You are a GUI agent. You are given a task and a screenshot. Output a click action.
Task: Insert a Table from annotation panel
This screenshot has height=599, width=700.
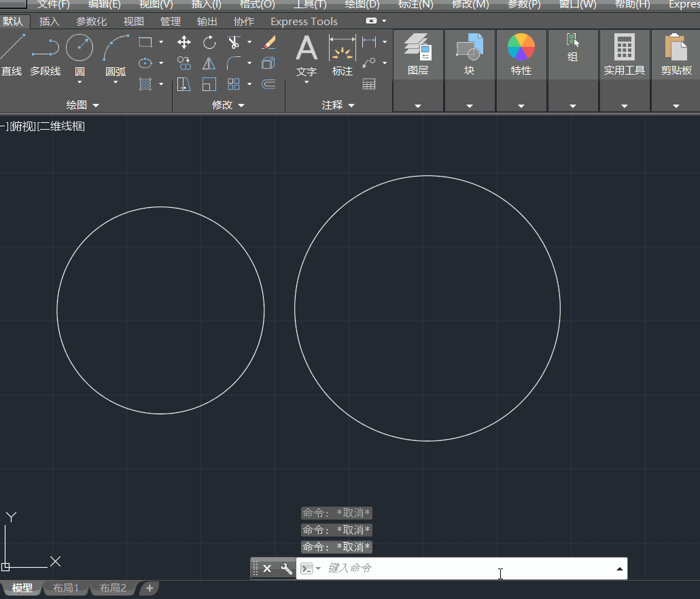[x=369, y=84]
